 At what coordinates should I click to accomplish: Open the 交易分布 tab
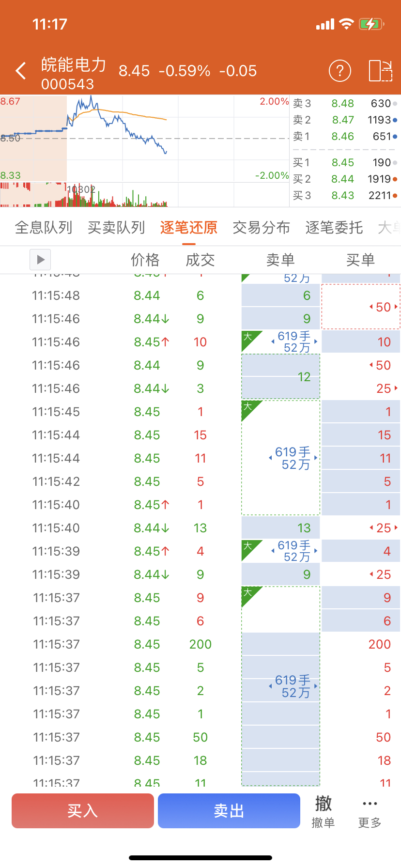point(261,227)
